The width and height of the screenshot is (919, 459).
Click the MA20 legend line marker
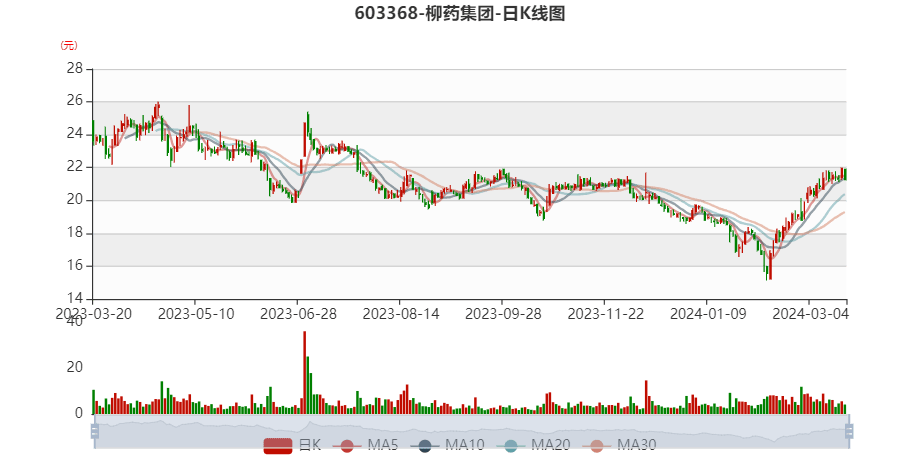(x=512, y=445)
